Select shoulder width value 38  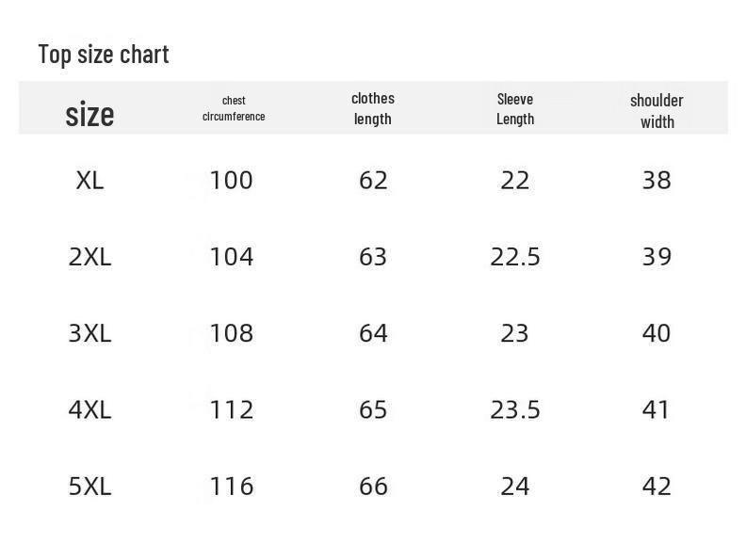[x=657, y=180]
